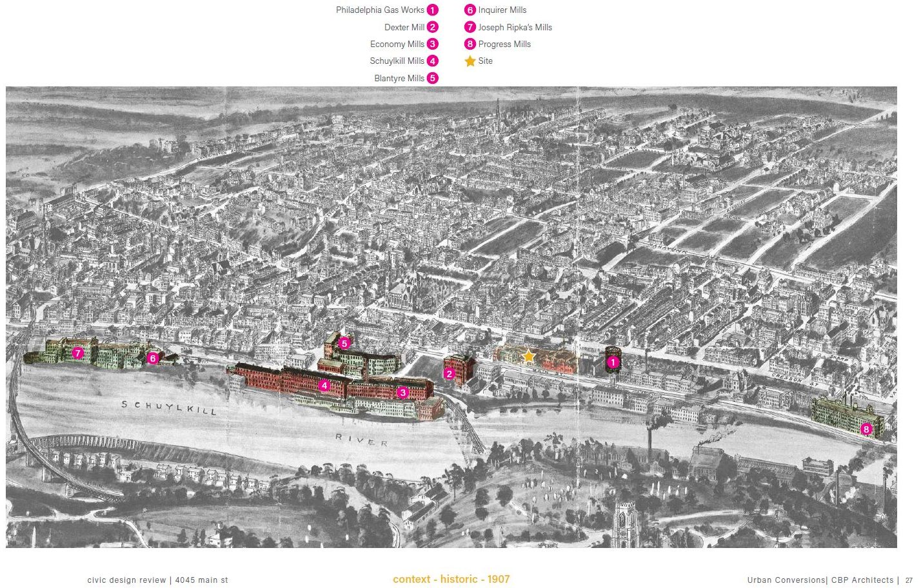Click map marker 8 on the right side
The height and width of the screenshot is (588, 921).
coord(866,429)
